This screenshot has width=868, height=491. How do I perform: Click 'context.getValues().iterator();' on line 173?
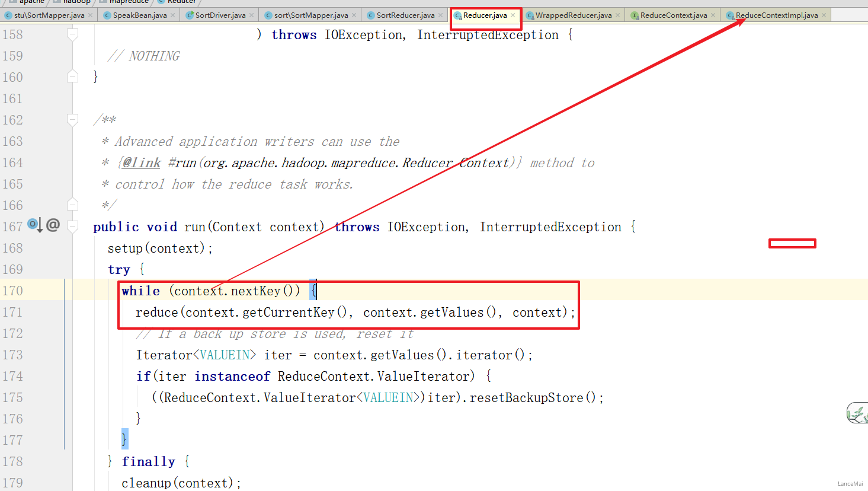click(423, 355)
